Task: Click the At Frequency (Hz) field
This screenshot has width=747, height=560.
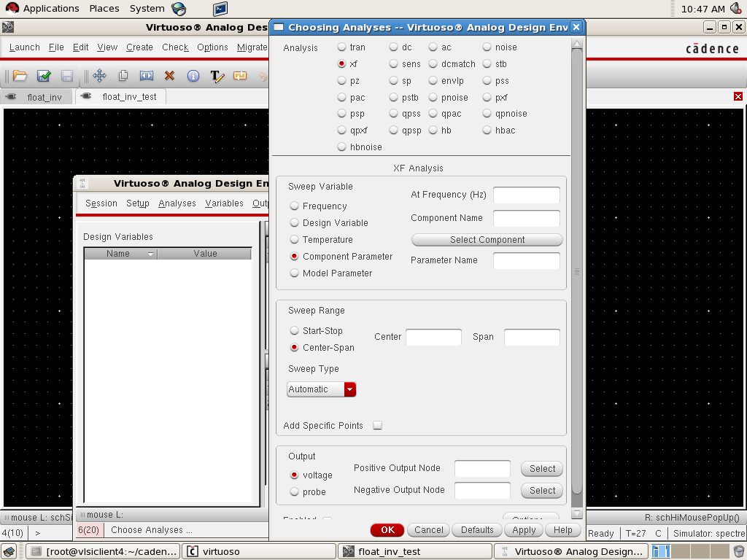Action: tap(527, 195)
